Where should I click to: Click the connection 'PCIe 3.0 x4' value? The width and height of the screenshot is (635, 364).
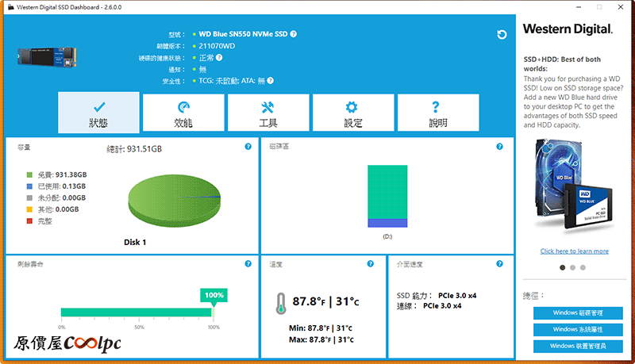pos(442,306)
